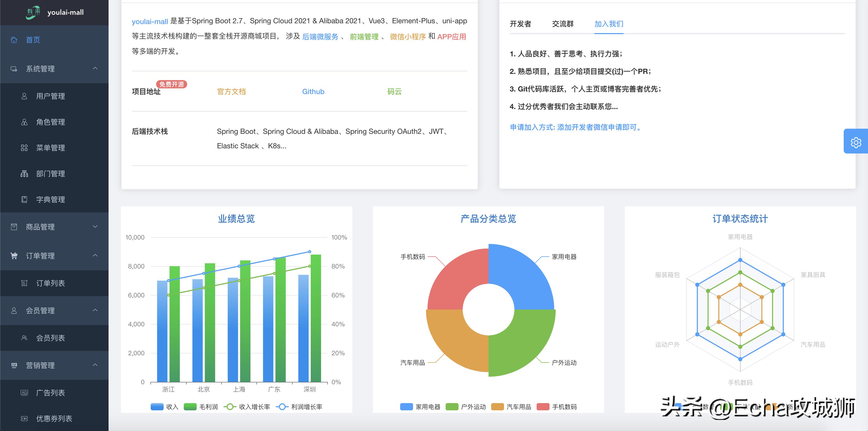Image resolution: width=868 pixels, height=431 pixels.
Task: Click the 汽车用品 color swatch in pie legend
Action: 498,407
